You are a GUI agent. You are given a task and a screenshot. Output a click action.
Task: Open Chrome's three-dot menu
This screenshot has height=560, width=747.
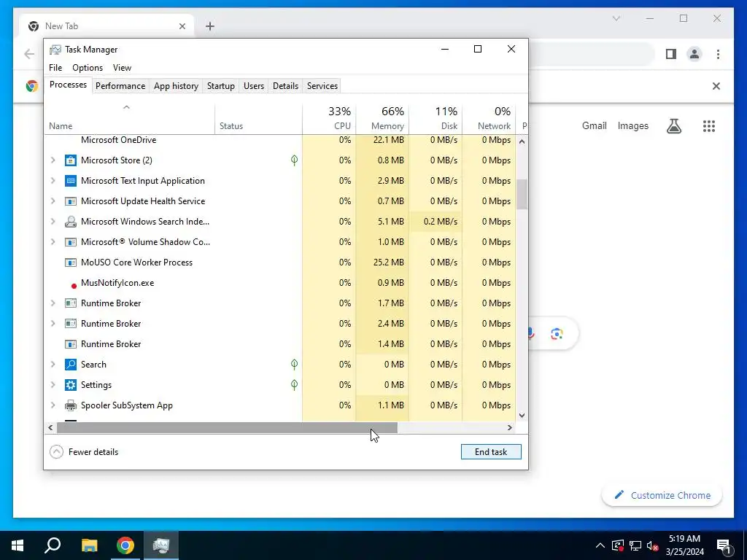click(718, 54)
